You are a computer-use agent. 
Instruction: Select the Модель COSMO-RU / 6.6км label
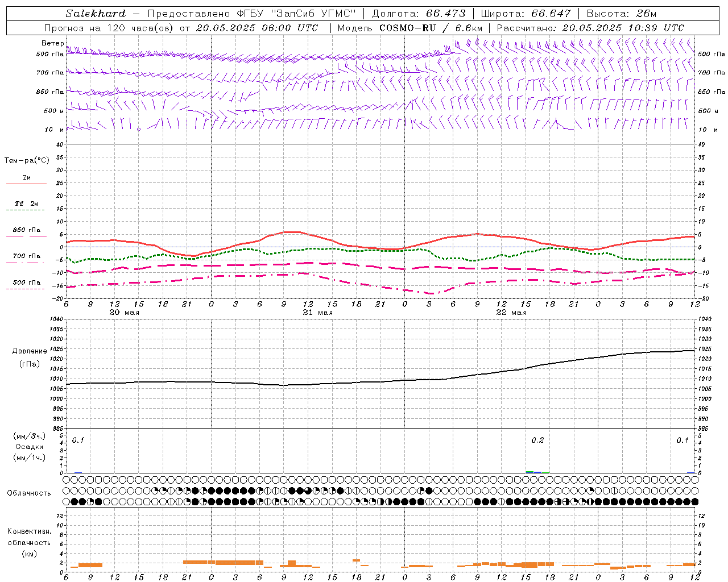click(x=409, y=28)
